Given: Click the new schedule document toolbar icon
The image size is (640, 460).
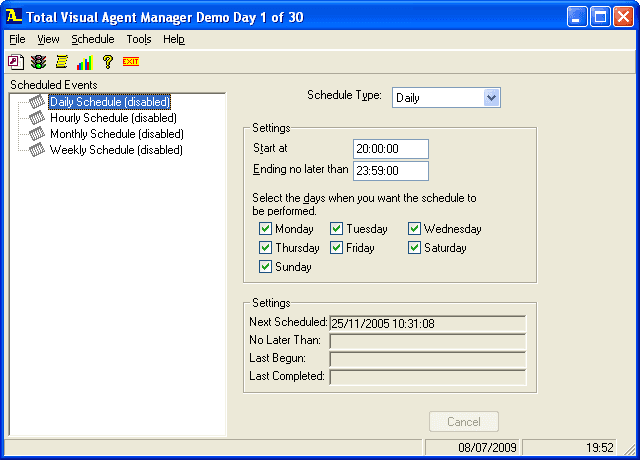Looking at the screenshot, I should [16, 62].
